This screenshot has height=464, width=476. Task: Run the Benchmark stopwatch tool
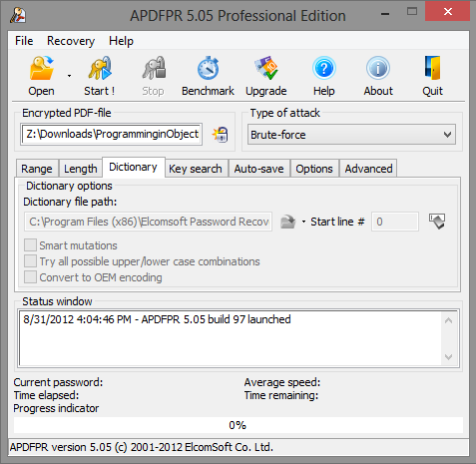tap(209, 68)
